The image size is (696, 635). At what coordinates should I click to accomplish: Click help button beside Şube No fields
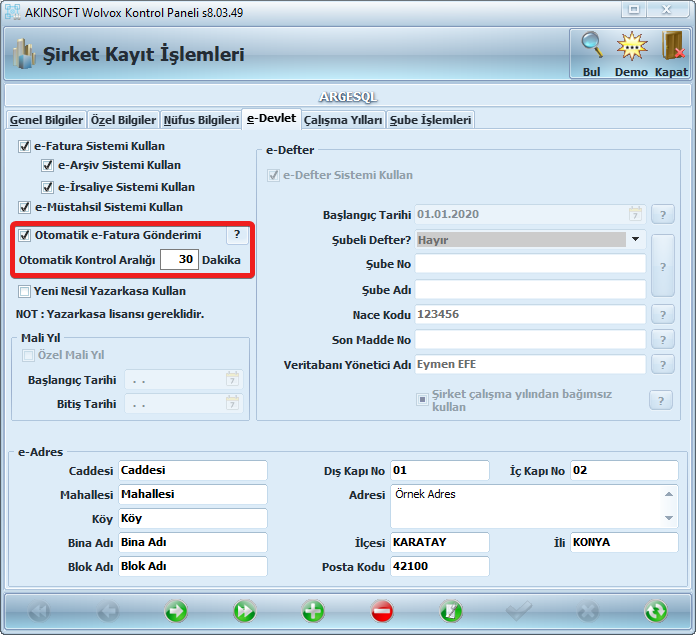[663, 266]
